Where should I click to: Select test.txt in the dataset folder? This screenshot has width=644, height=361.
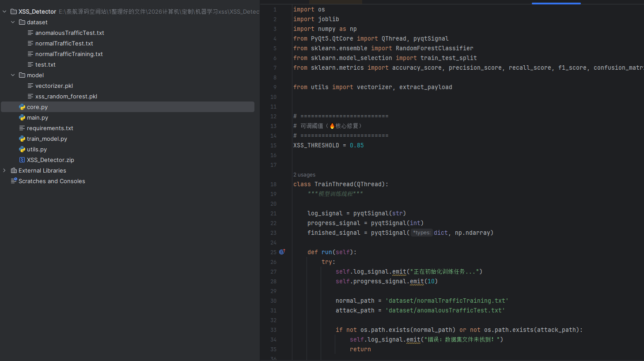pos(45,64)
